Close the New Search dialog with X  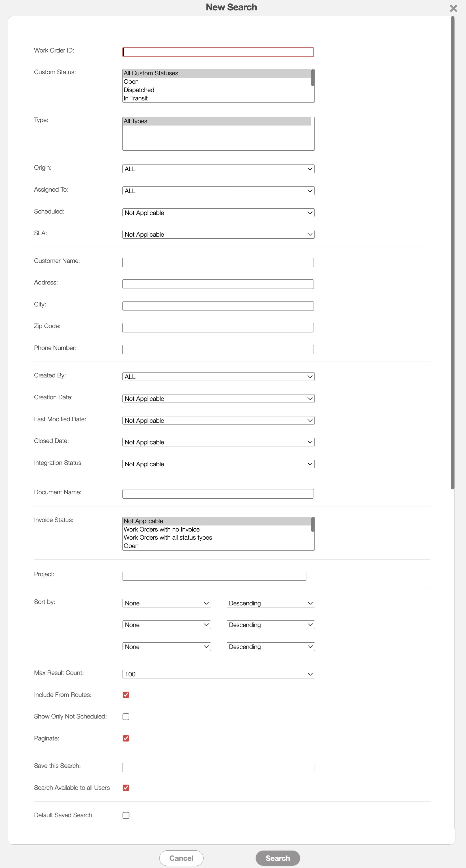pos(453,8)
